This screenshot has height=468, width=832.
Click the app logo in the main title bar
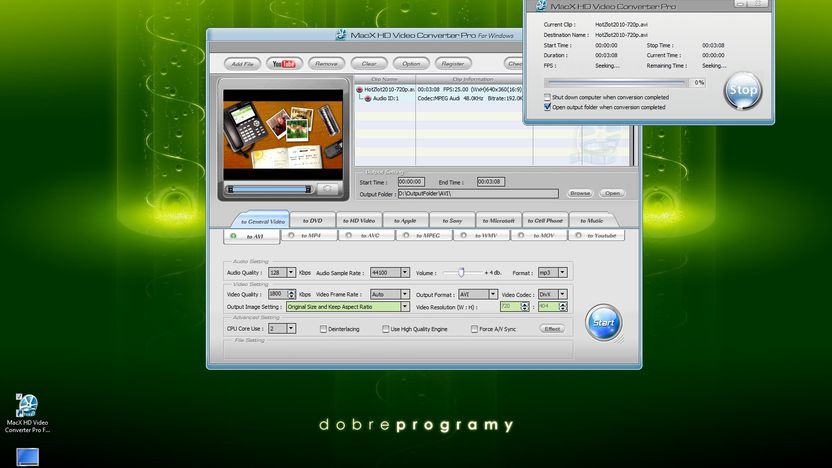341,35
